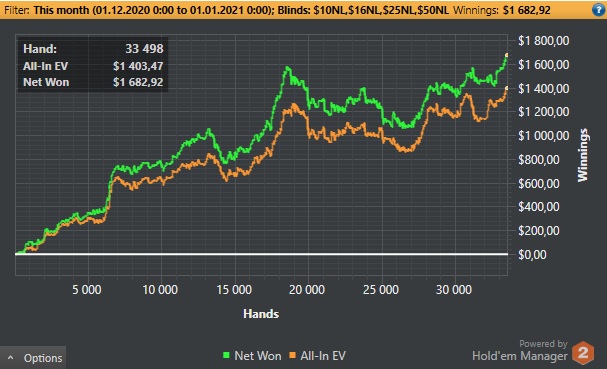Toggle the All-In EV legend label
Viewport: 607px width, 369px height.
(x=323, y=356)
